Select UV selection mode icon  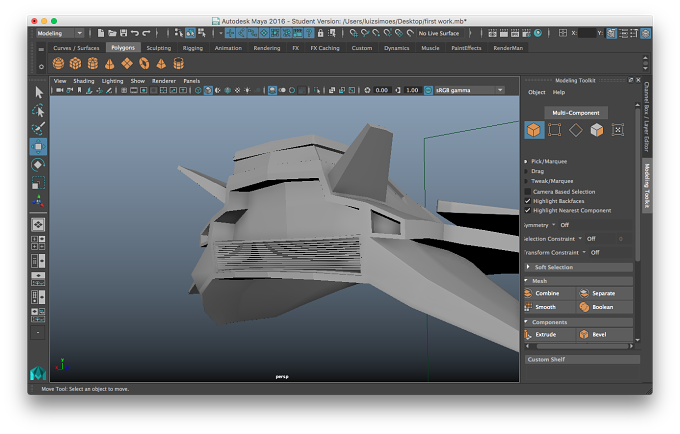618,130
